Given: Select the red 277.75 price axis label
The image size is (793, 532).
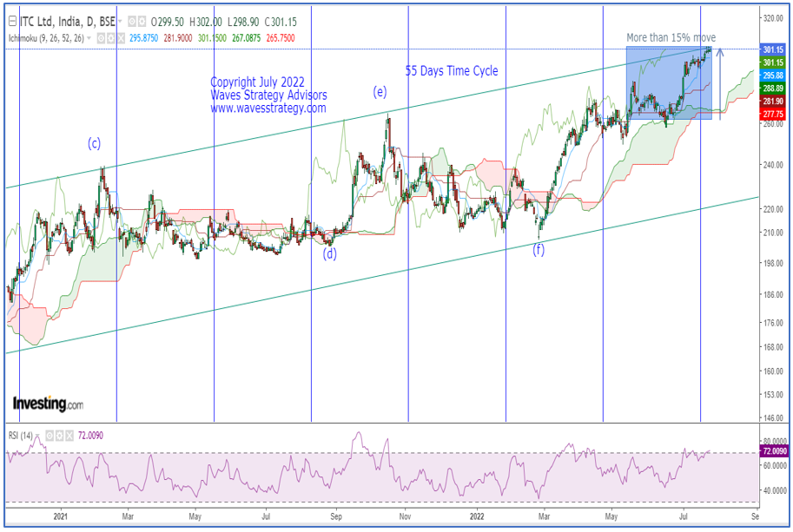Looking at the screenshot, I should pos(773,115).
